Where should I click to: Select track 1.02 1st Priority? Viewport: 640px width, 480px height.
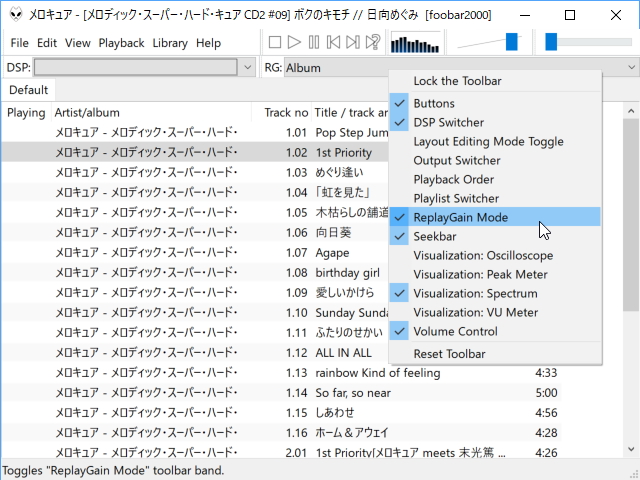(195, 152)
